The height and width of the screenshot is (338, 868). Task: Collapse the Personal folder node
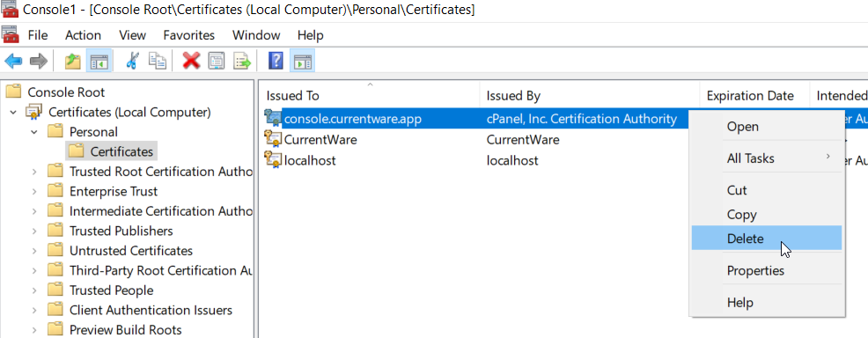[33, 132]
